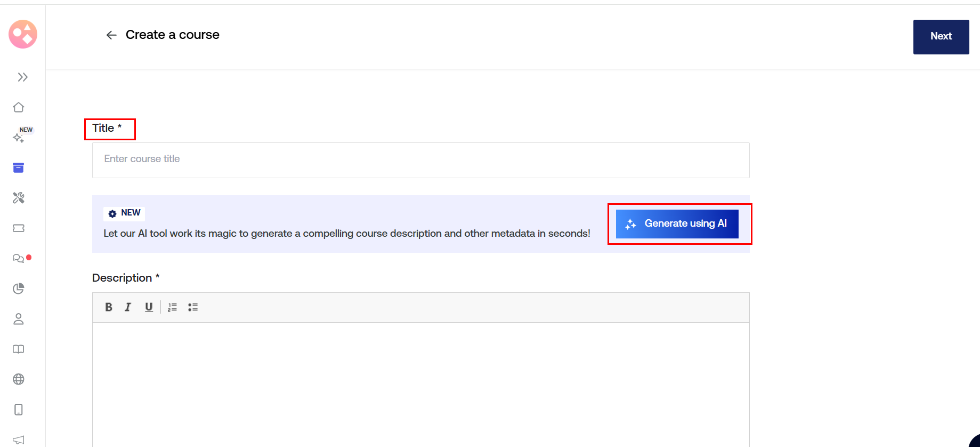Open the archive box products icon
The height and width of the screenshot is (447, 980).
pos(19,168)
